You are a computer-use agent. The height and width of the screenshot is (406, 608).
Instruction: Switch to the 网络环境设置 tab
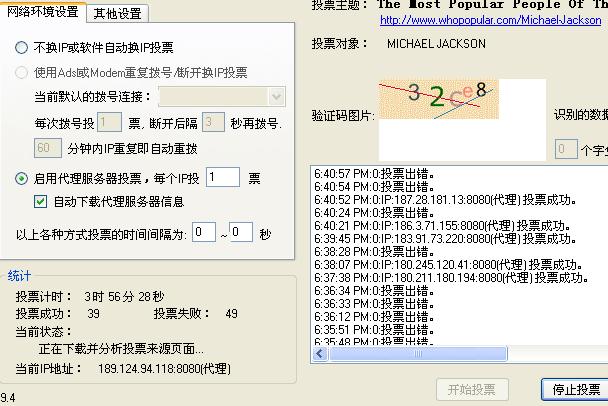42,12
